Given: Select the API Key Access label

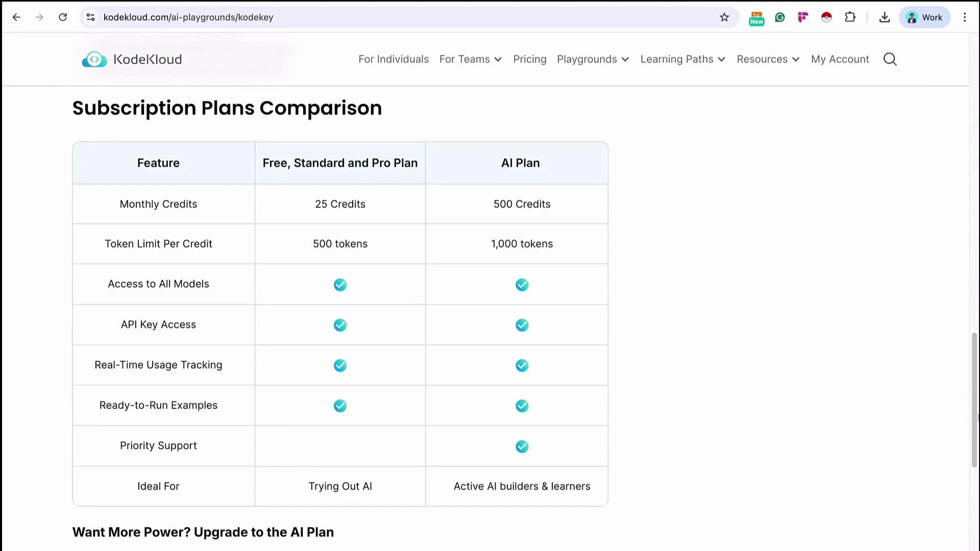Looking at the screenshot, I should click(x=158, y=324).
